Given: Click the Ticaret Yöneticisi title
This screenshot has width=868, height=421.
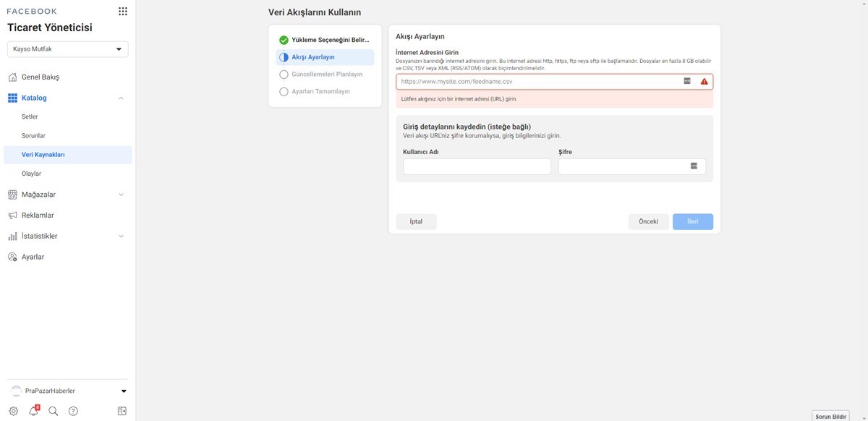Looking at the screenshot, I should coord(50,27).
